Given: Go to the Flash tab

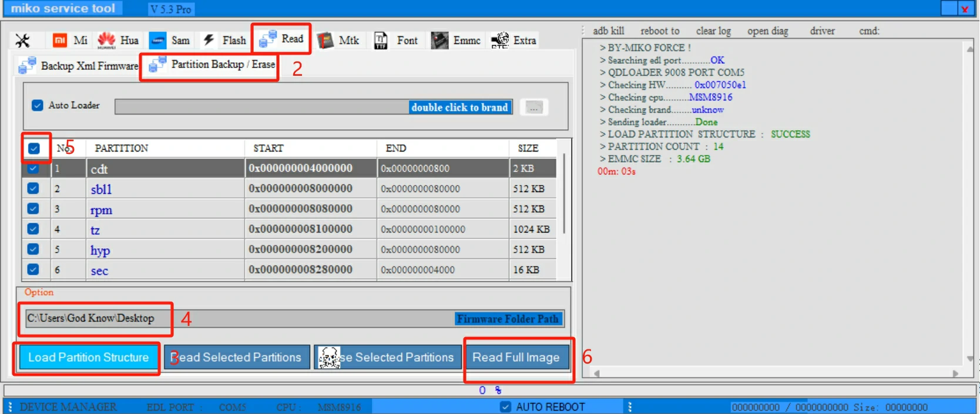Looking at the screenshot, I should (x=224, y=41).
